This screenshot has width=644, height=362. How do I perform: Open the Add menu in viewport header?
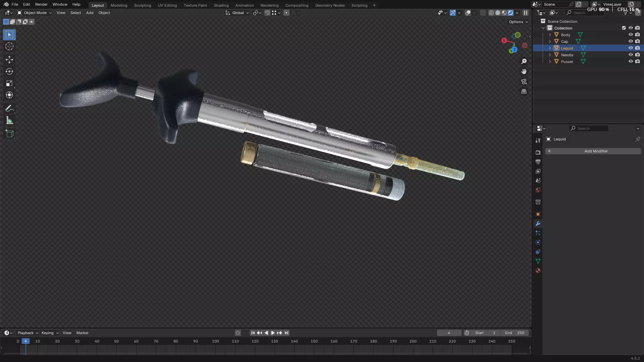pyautogui.click(x=90, y=13)
